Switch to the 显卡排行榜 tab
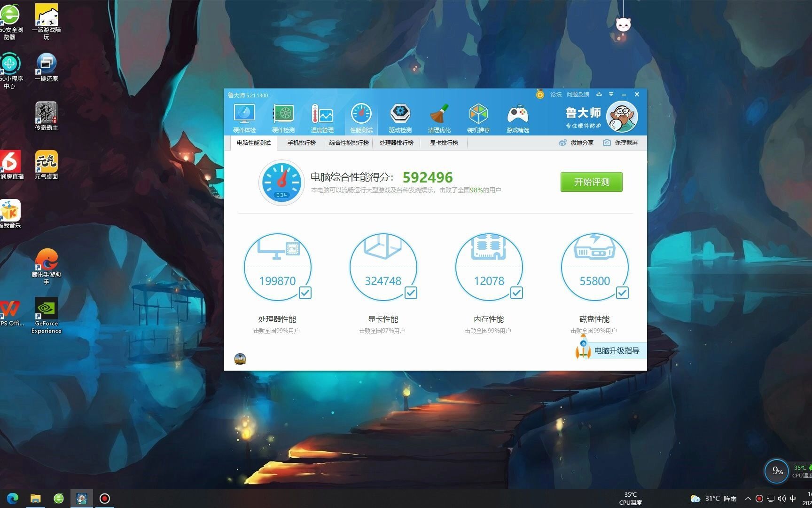The height and width of the screenshot is (508, 812). click(444, 143)
